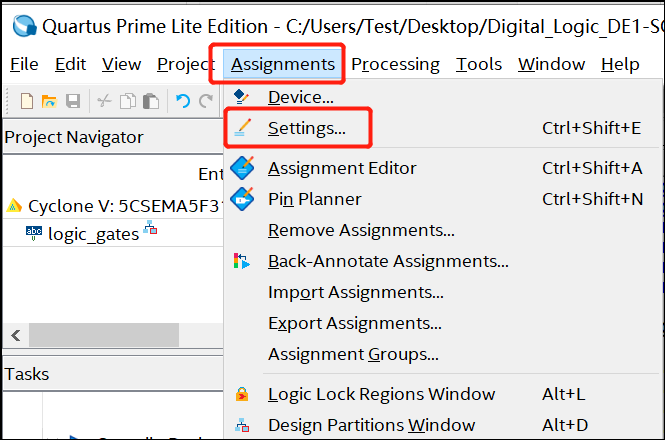Select Import Assignments... menu entry
Image resolution: width=665 pixels, height=440 pixels.
click(443, 292)
